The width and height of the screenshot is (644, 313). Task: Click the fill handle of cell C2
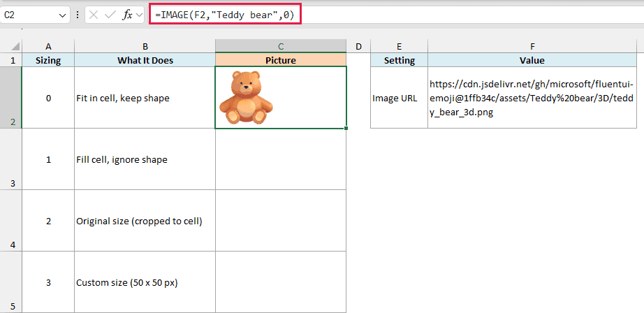point(346,129)
